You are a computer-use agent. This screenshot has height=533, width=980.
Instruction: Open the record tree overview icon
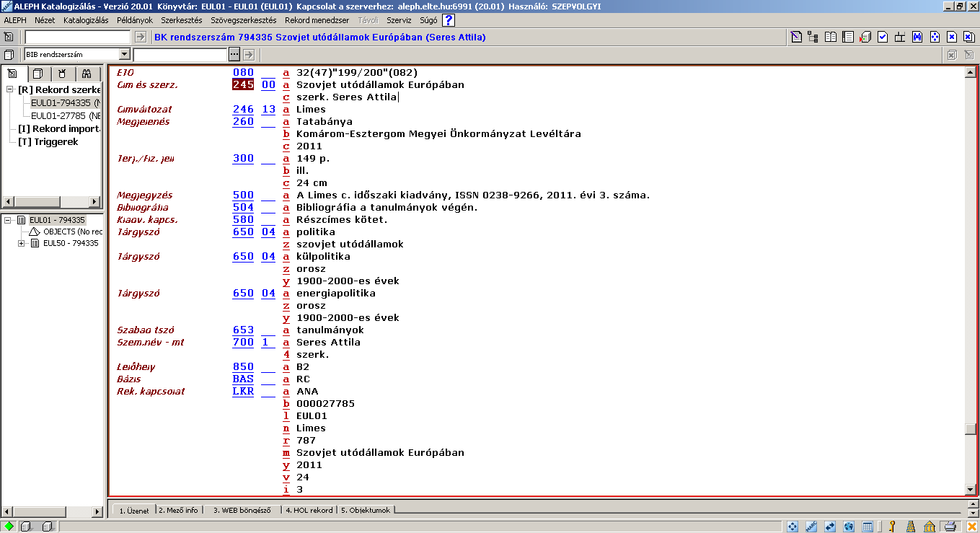(x=813, y=37)
